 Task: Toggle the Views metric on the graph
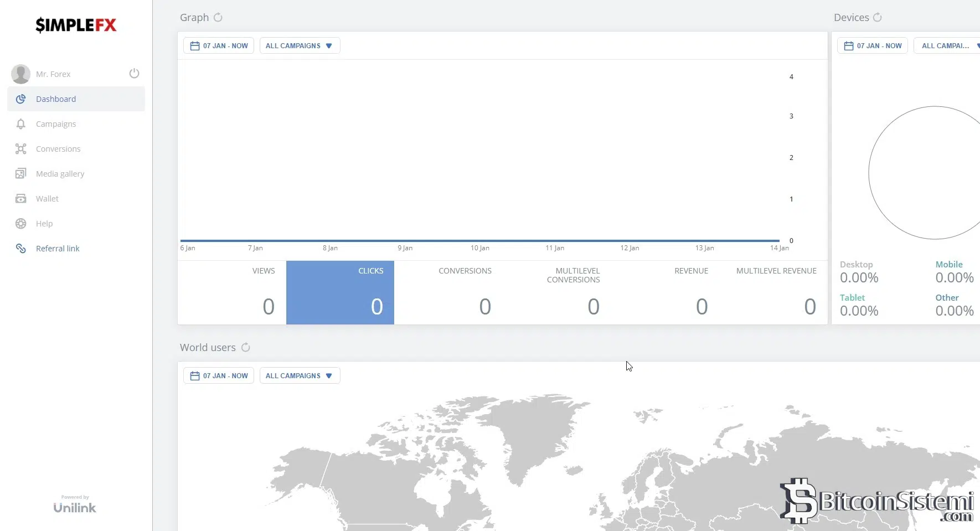click(x=232, y=292)
